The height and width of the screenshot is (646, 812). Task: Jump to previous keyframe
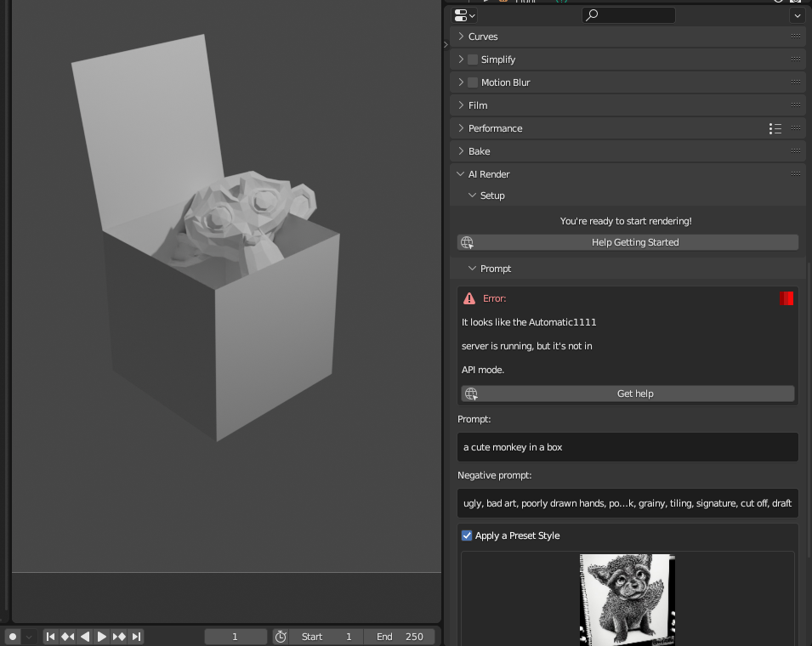[x=67, y=636]
